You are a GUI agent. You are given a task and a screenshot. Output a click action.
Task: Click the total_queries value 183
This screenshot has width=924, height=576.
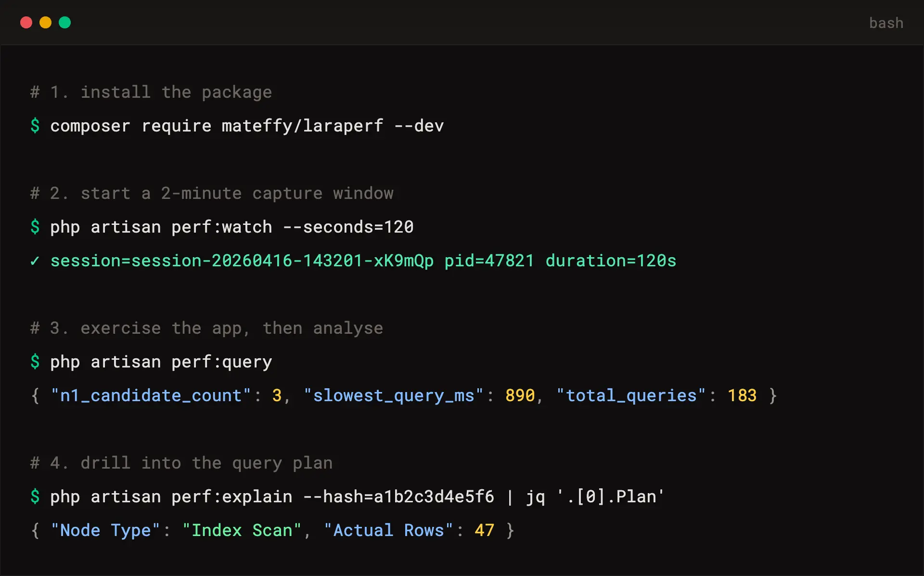pyautogui.click(x=741, y=395)
